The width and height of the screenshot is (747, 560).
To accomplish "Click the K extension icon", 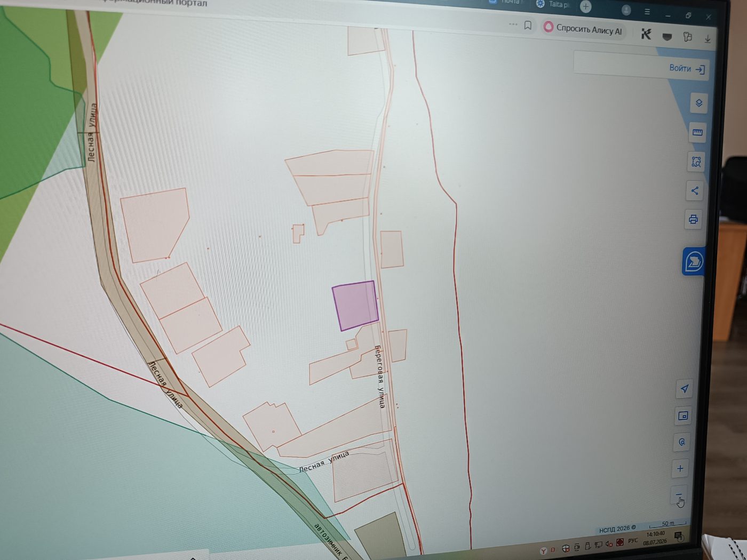I will [x=646, y=34].
